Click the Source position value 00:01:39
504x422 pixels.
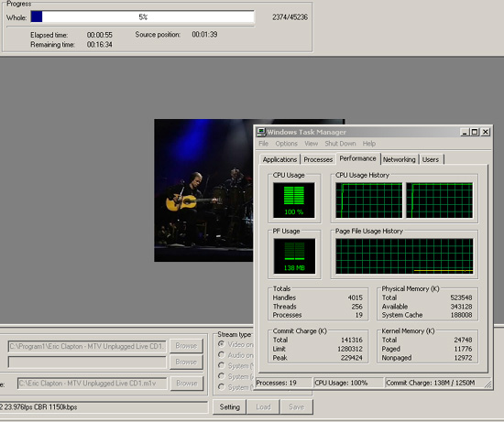click(x=204, y=35)
